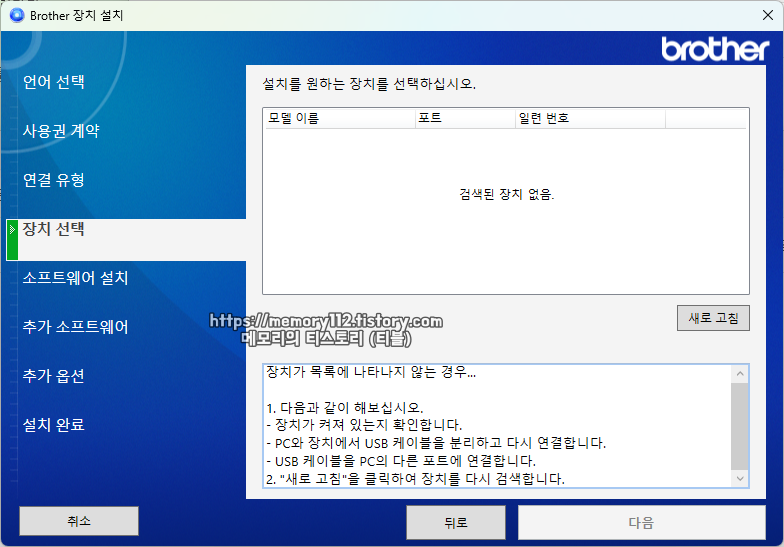Select the 연결 유형 step
784x547 pixels.
click(54, 180)
